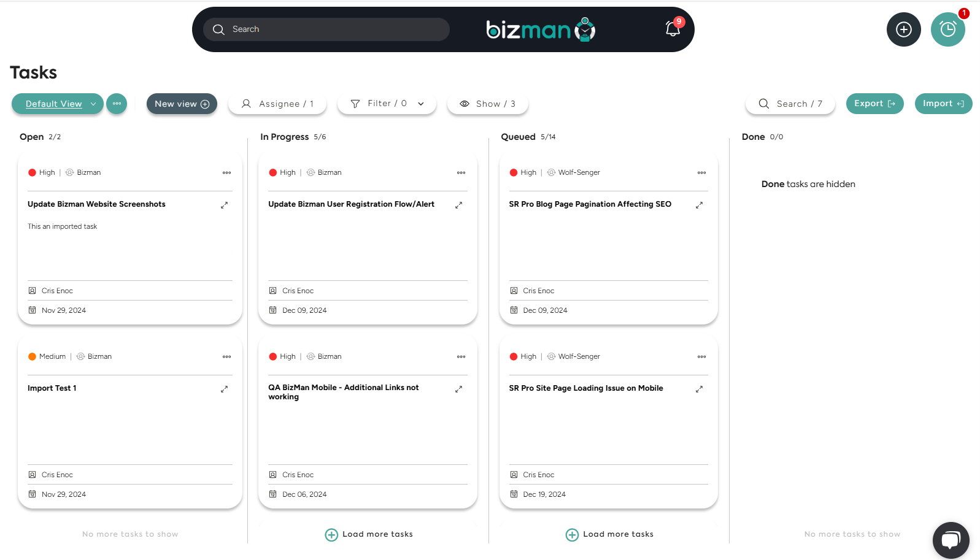Click the In Progress column header

click(x=284, y=137)
